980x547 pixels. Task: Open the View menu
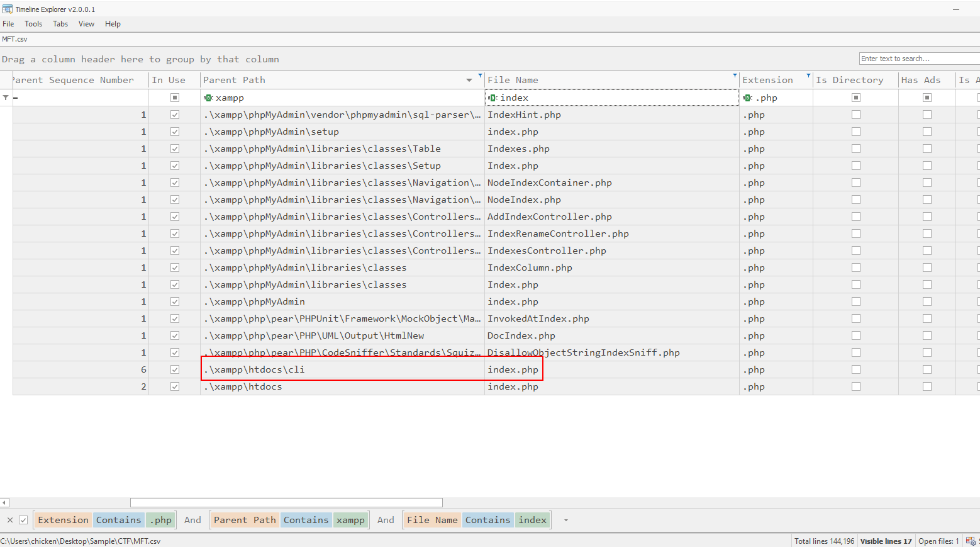[x=86, y=24]
